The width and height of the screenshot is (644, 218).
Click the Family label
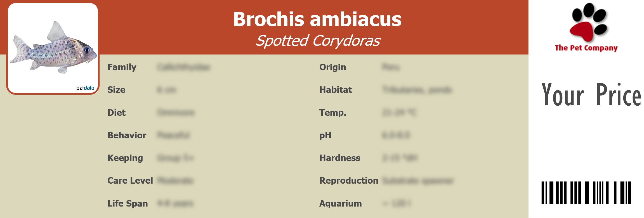coord(122,67)
